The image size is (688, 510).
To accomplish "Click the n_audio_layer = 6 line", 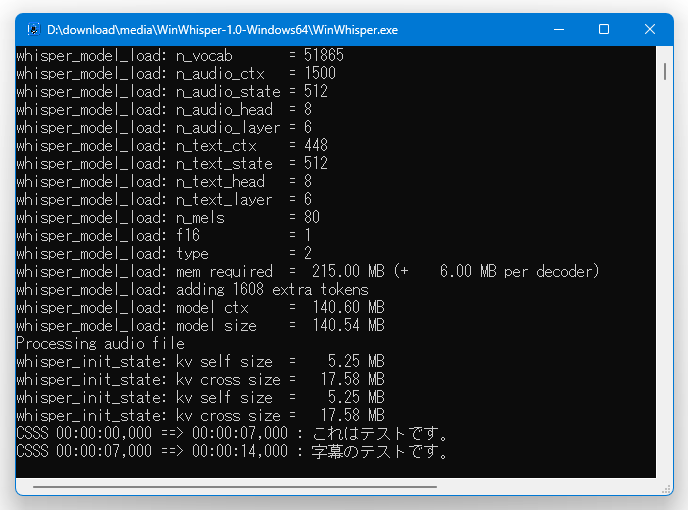I will click(x=164, y=128).
